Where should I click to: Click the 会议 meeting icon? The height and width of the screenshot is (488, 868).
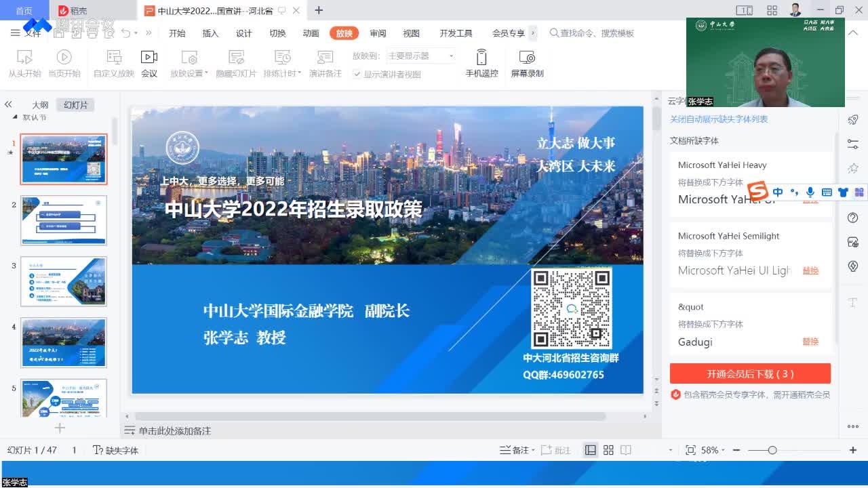click(149, 64)
